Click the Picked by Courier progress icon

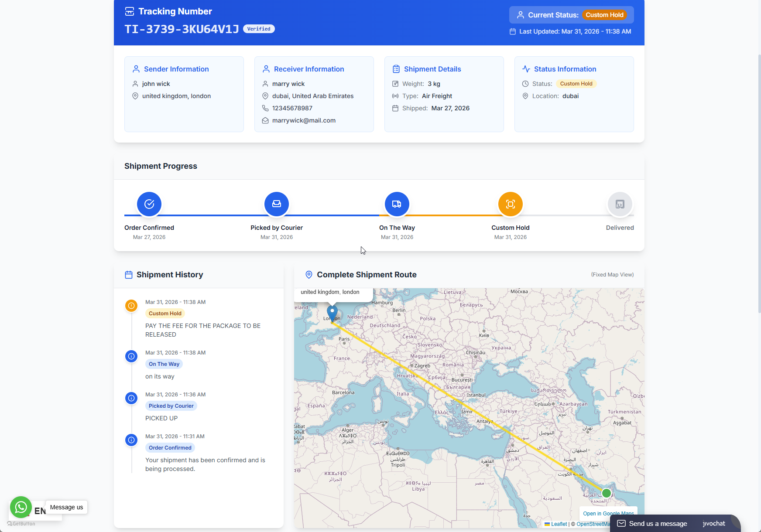coord(277,204)
